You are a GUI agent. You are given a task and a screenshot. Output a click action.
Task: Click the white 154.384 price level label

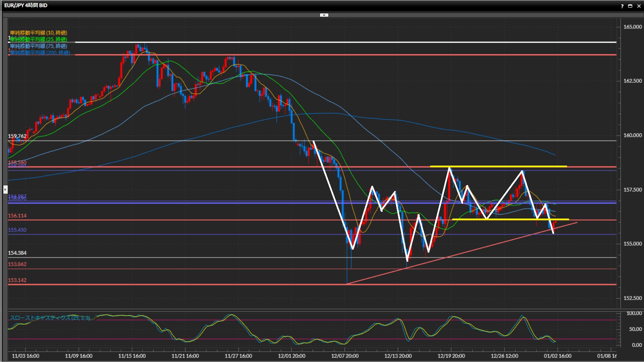point(17,253)
